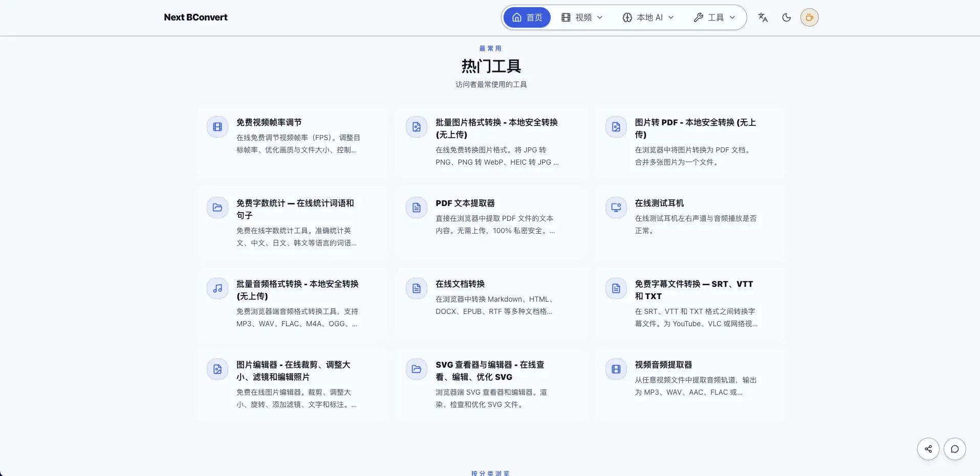Click the document icon of PDF 文本提取器

click(x=417, y=208)
